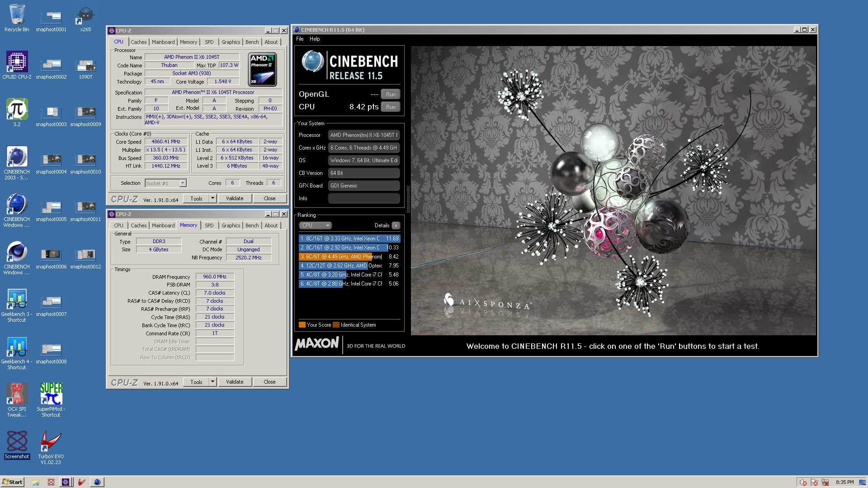This screenshot has width=868, height=488.
Task: Open the Recycle Bin desktop icon
Action: tap(17, 18)
